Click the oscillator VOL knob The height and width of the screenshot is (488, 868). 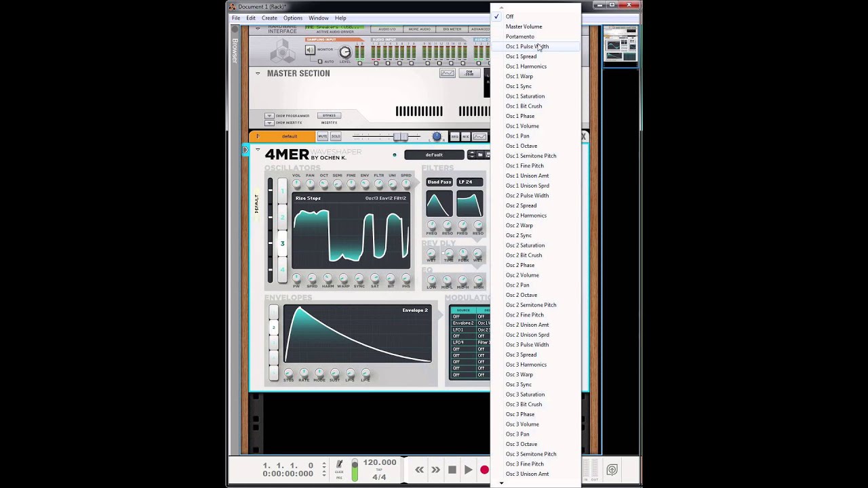(x=296, y=184)
